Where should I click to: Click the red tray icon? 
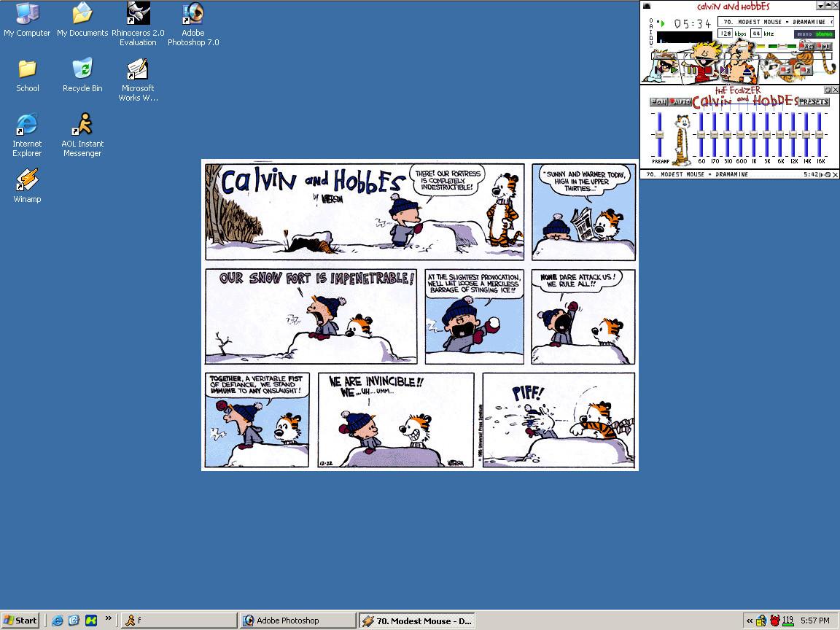(x=774, y=621)
